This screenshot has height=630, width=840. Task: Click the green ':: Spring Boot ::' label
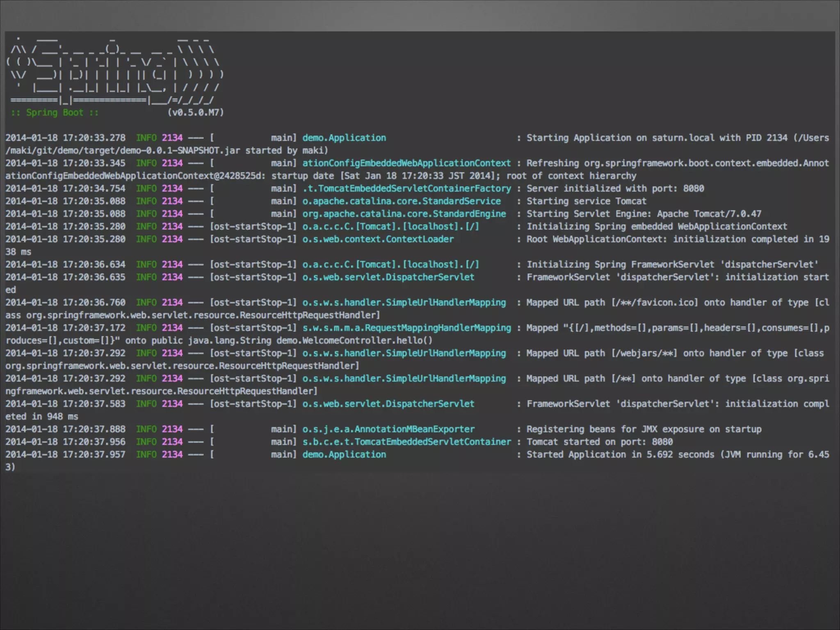pyautogui.click(x=55, y=113)
